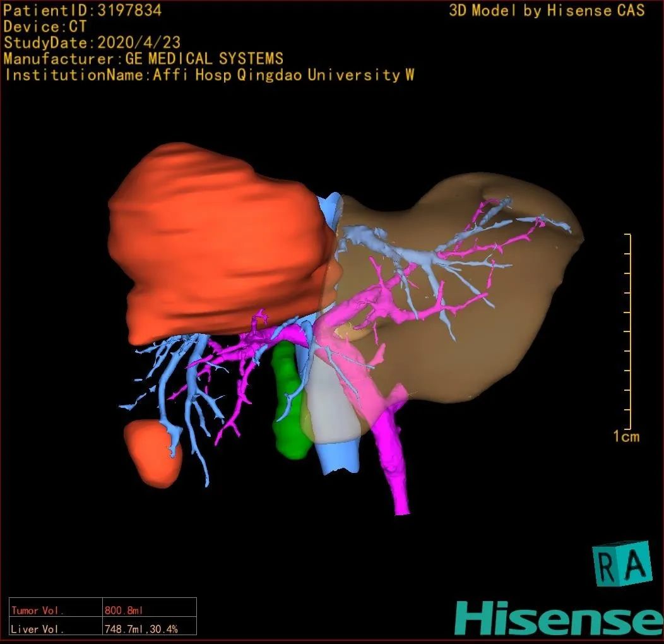Viewport: 664px width, 644px height.
Task: Click the StudyDate 2020/4/23 text
Action: tap(92, 43)
